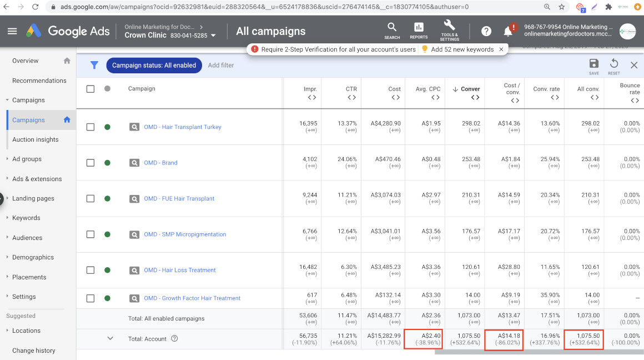Click Add filter field

click(221, 66)
